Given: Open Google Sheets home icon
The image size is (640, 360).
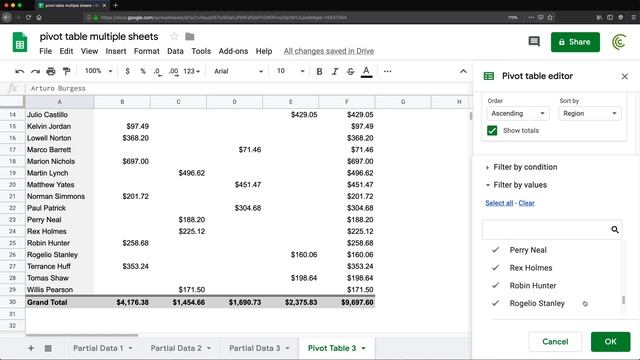Looking at the screenshot, I should [20, 42].
